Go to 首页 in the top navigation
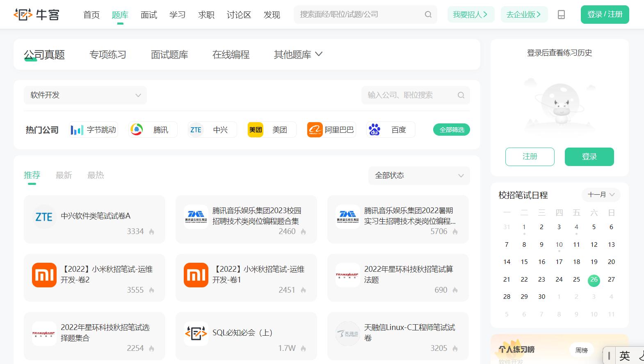Viewport: 644px width, 364px height. click(x=91, y=15)
